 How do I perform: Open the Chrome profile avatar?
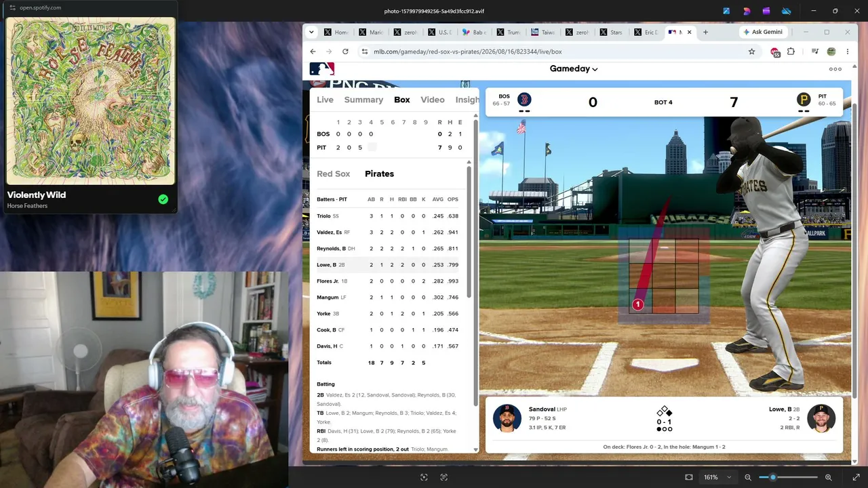point(831,52)
